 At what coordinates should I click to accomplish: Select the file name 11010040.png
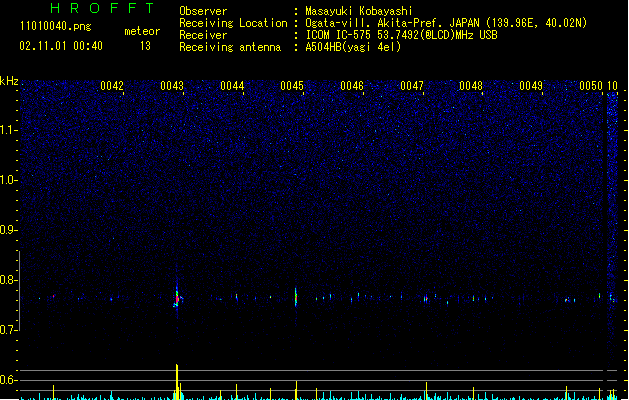click(x=56, y=26)
